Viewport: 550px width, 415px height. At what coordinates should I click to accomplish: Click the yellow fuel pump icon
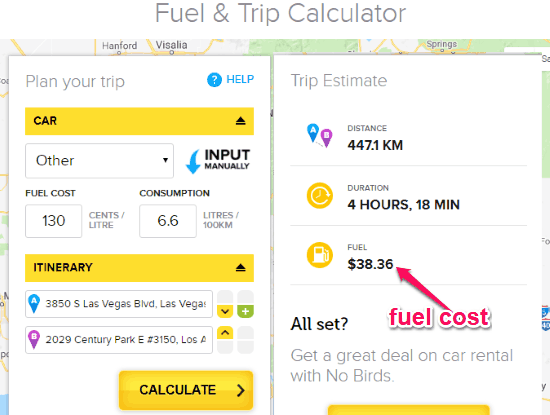pos(320,255)
